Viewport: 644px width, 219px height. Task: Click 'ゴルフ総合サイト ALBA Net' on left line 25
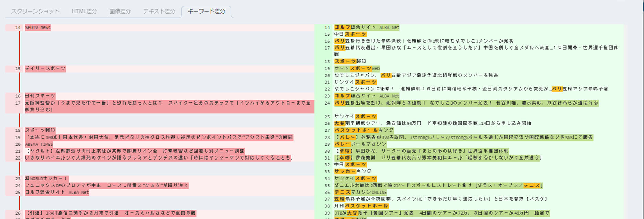57,193
